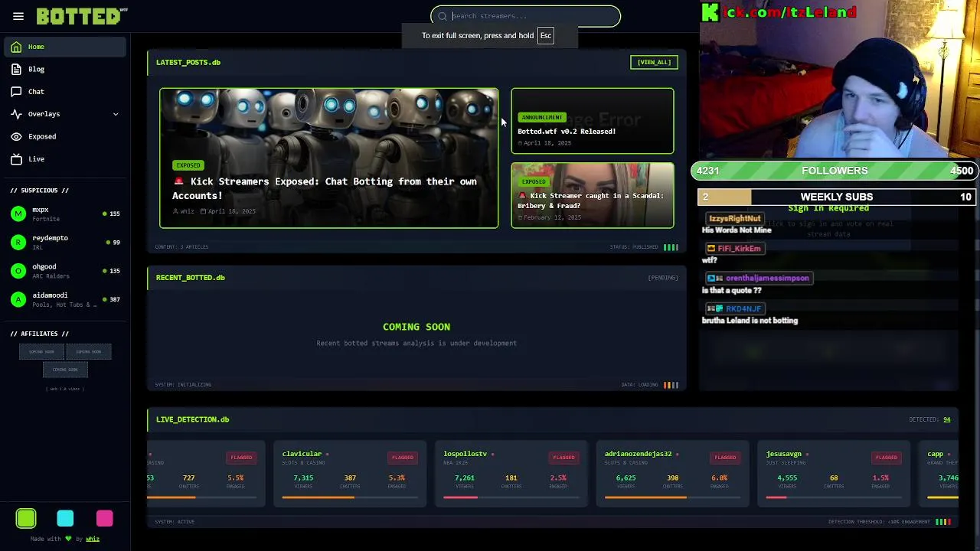Click LIVE_DETECTION.db section title
Viewport: 980px width, 551px height.
[192, 419]
